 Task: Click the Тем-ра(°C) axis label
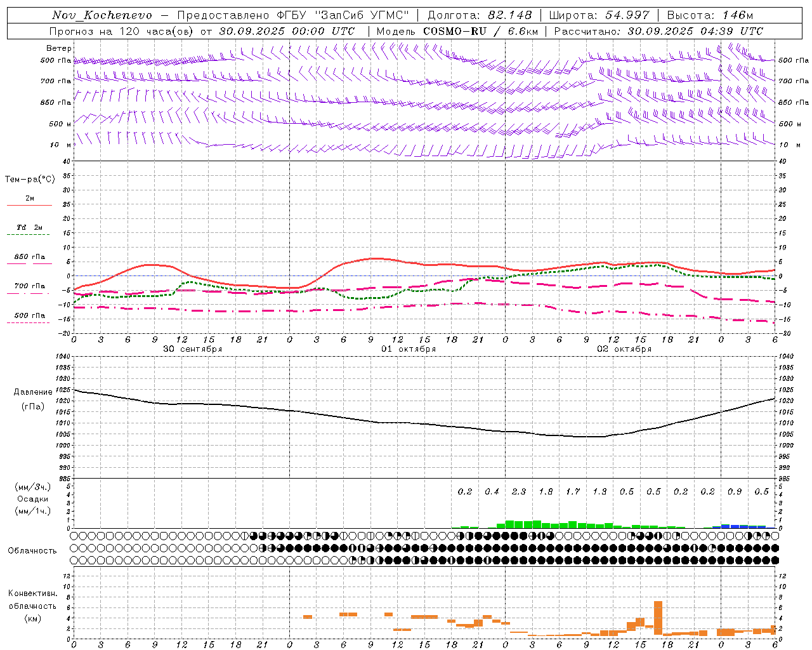30,180
